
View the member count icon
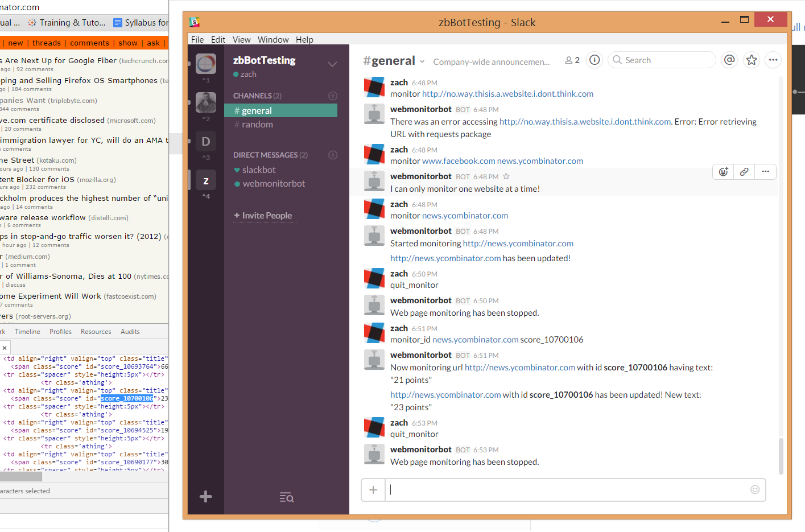(572, 60)
